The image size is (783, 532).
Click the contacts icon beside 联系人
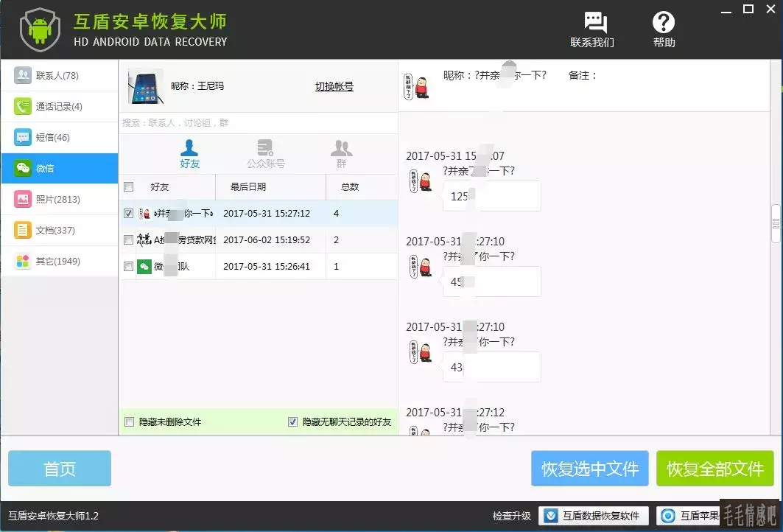click(x=23, y=75)
